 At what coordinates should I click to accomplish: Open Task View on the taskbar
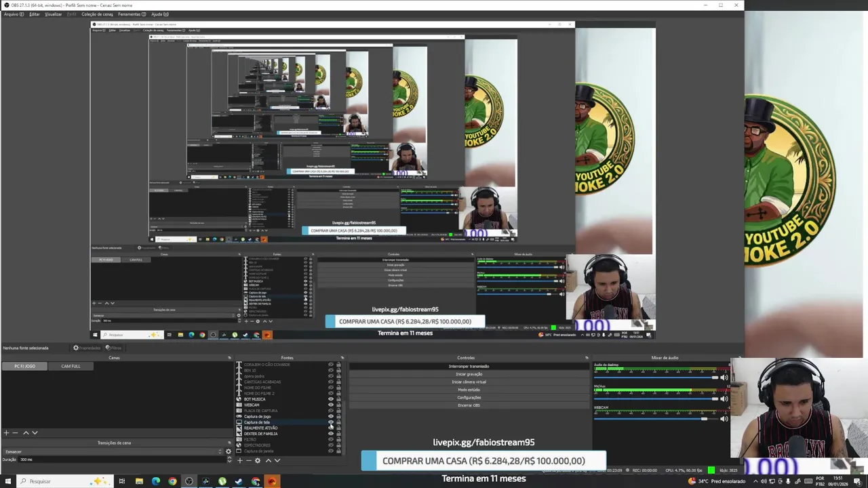pyautogui.click(x=122, y=481)
